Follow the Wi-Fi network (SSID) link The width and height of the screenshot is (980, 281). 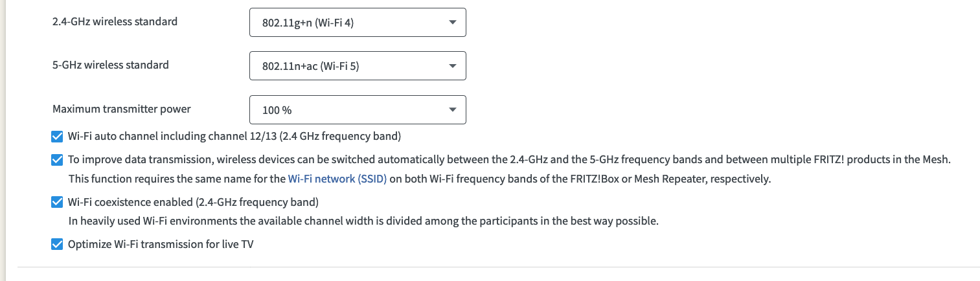pyautogui.click(x=337, y=179)
